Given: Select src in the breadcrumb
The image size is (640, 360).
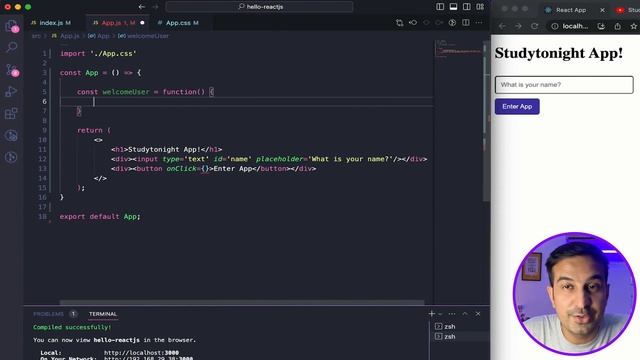Looking at the screenshot, I should click(x=36, y=36).
